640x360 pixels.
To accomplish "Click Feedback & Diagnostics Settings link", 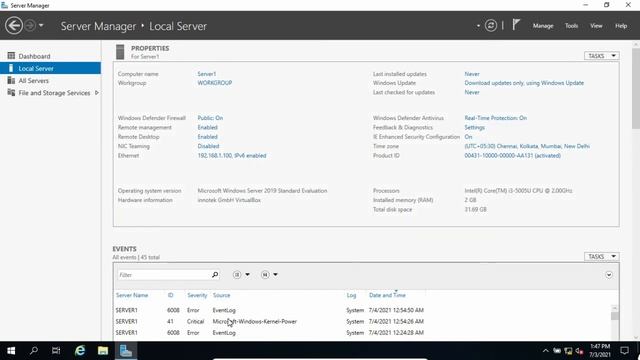I will tap(474, 127).
